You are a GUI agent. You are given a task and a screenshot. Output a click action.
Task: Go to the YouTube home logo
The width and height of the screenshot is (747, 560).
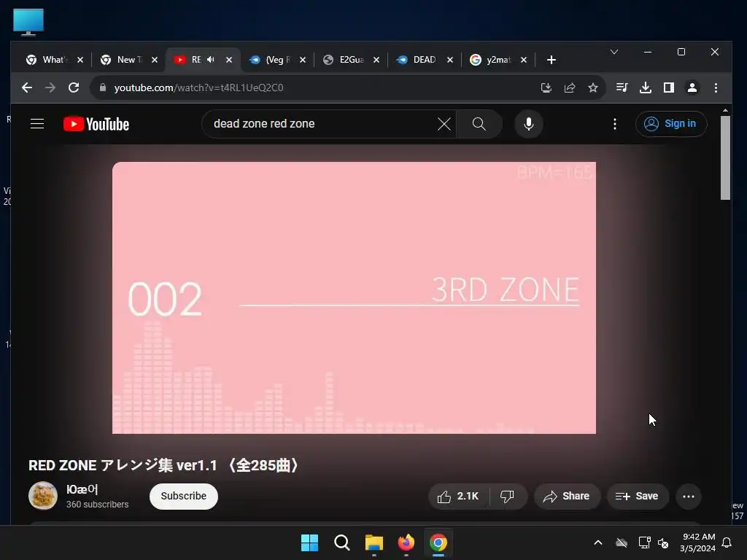96,124
